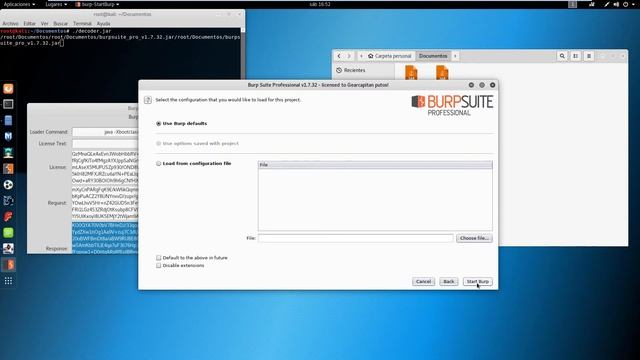Open the Aplicaciones menu in the top bar
Screen dimensions: 640x360
[19, 4]
